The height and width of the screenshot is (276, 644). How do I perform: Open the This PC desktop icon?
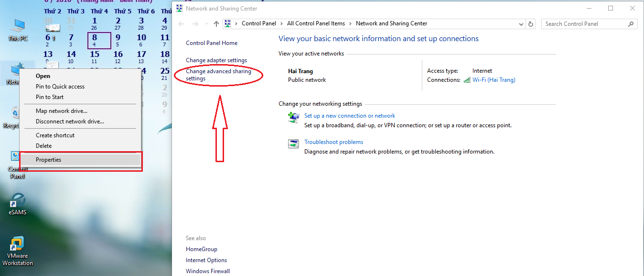click(18, 30)
